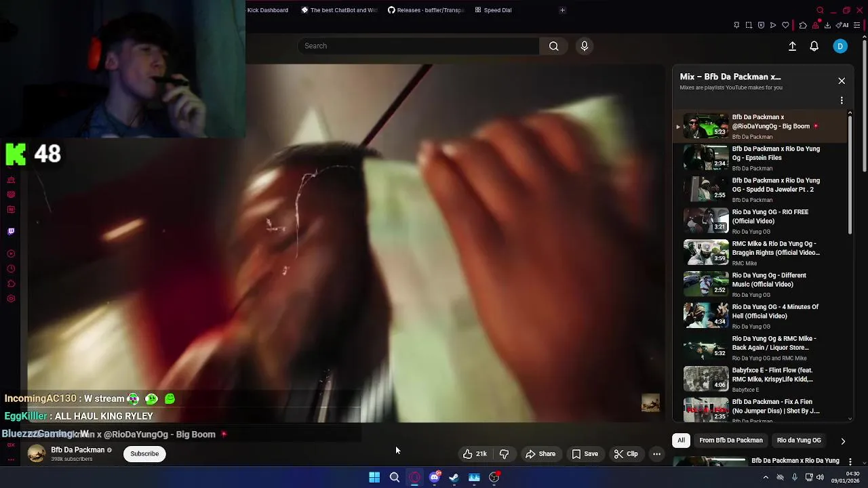This screenshot has height=488, width=868.
Task: Open more actions ellipsis beside Clip
Action: [x=656, y=453]
